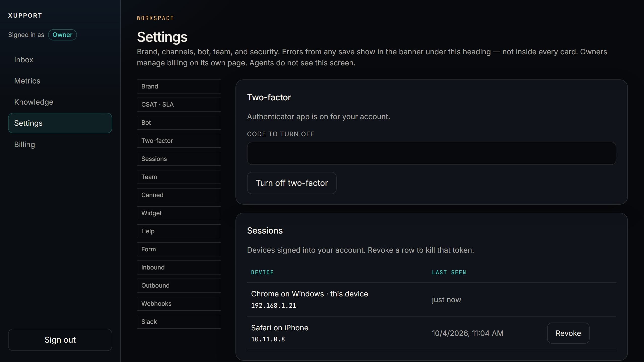Click the Owner role badge
This screenshot has height=362, width=644.
click(62, 35)
